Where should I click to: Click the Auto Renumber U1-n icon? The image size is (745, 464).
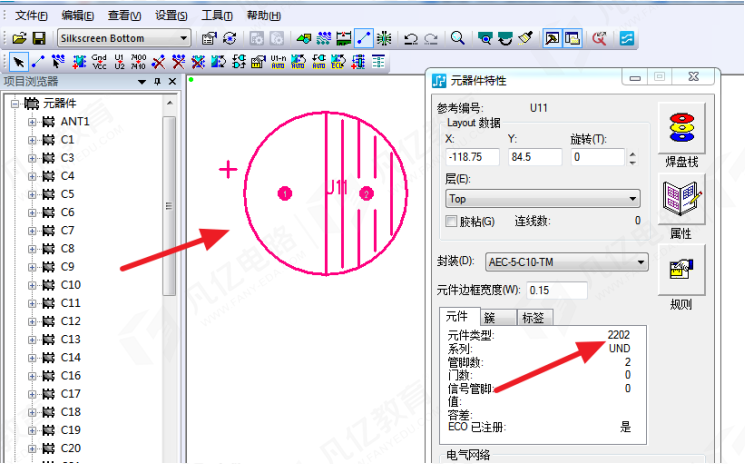278,62
